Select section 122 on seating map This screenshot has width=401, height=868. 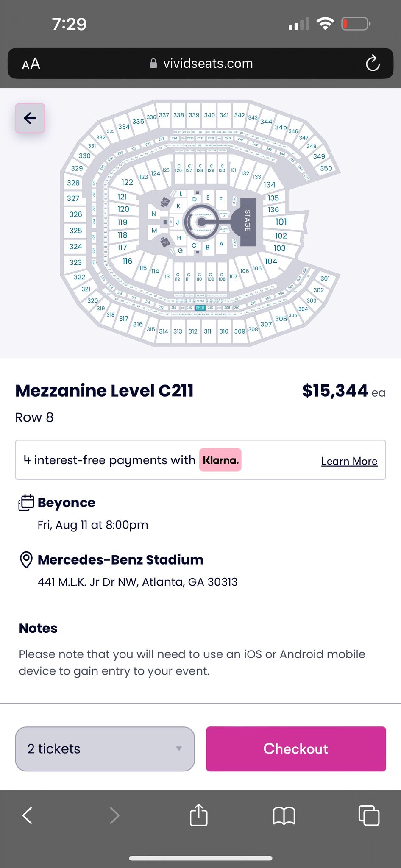coord(127,182)
